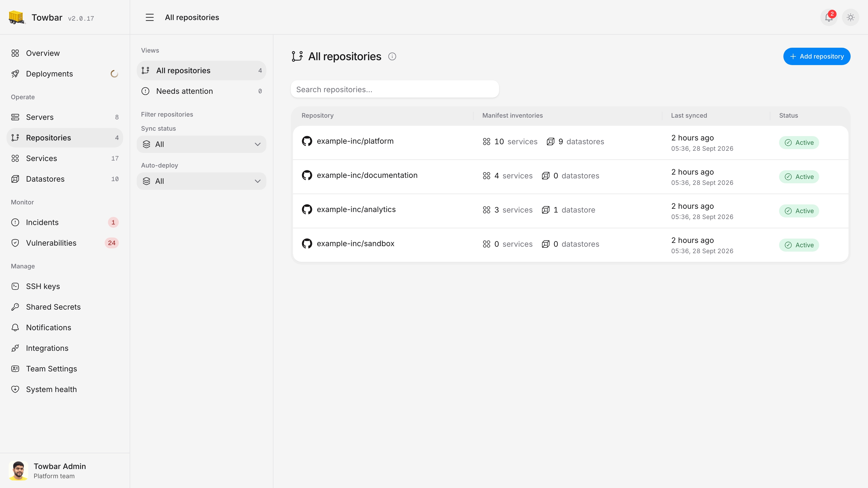Click the info icon beside All repositories
Image resolution: width=868 pixels, height=488 pixels.
(392, 56)
